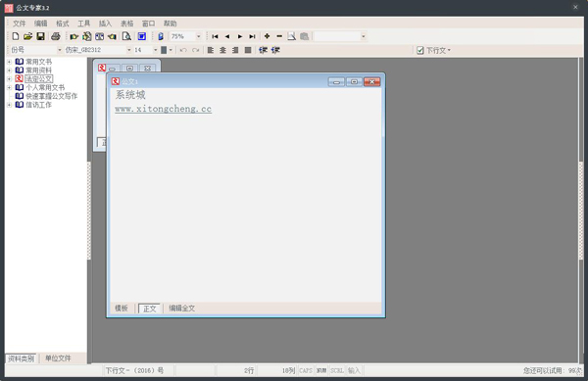The height and width of the screenshot is (381, 588).
Task: Switch to the 单位文件 sidebar tab
Action: pyautogui.click(x=58, y=358)
